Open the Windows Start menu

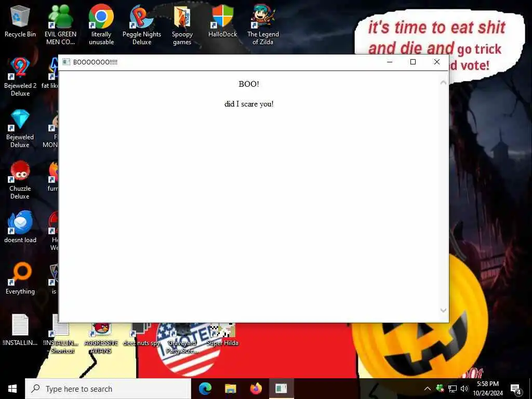click(x=12, y=389)
